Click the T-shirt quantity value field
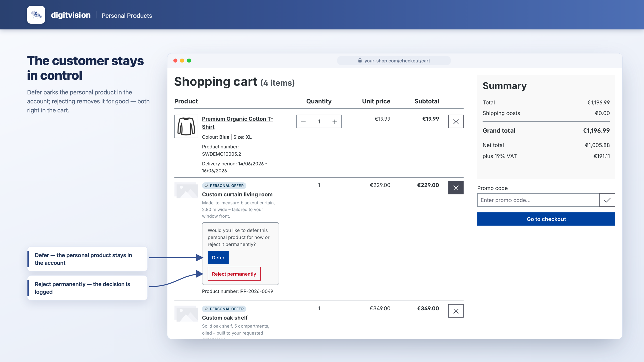The height and width of the screenshot is (362, 644). (319, 122)
